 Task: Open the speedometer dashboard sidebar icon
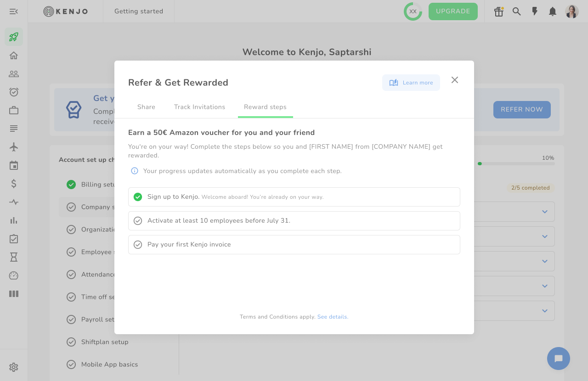(14, 275)
